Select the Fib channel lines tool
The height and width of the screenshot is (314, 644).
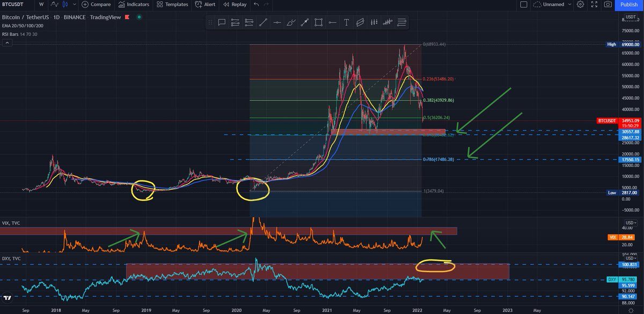tap(402, 23)
